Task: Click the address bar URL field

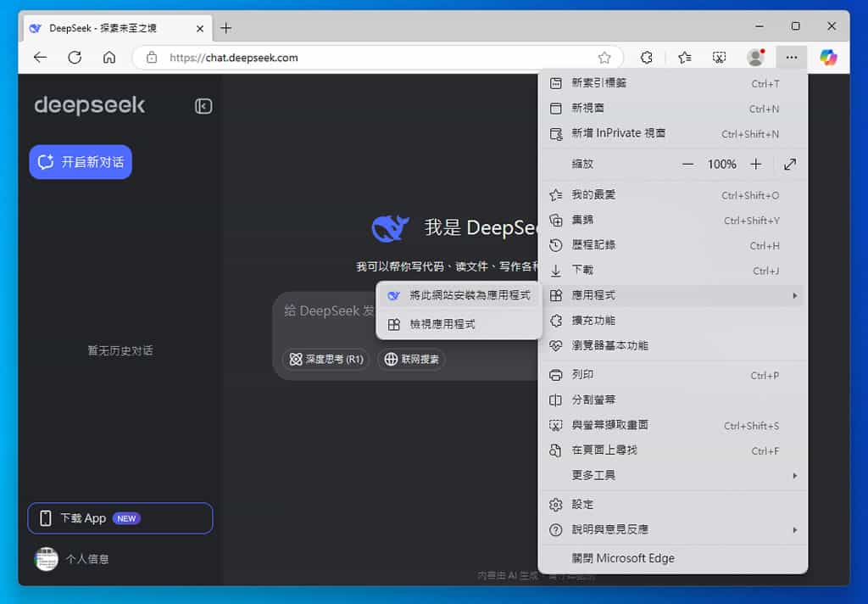Action: pos(376,58)
